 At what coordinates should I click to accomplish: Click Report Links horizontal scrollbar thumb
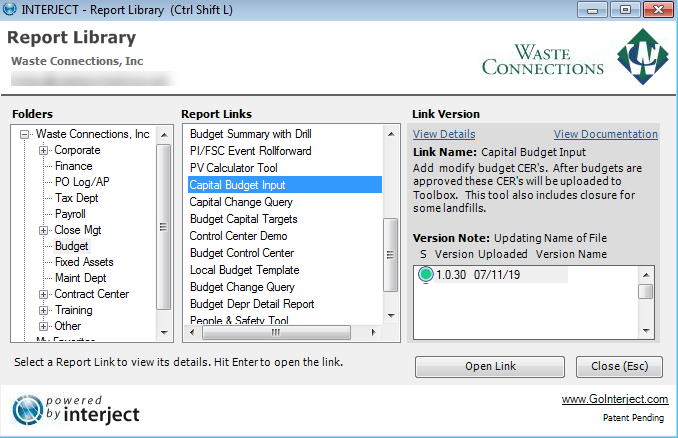276,332
